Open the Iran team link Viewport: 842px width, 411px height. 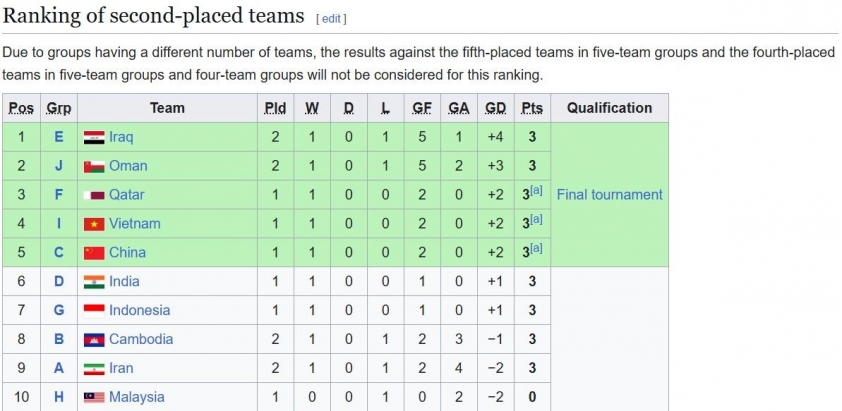[x=121, y=369]
